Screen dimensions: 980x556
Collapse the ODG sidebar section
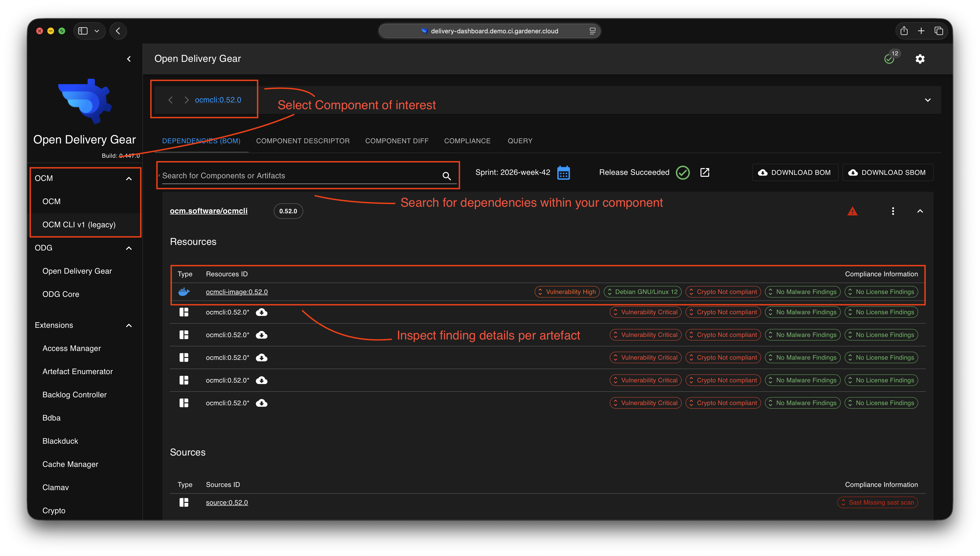pyautogui.click(x=129, y=248)
